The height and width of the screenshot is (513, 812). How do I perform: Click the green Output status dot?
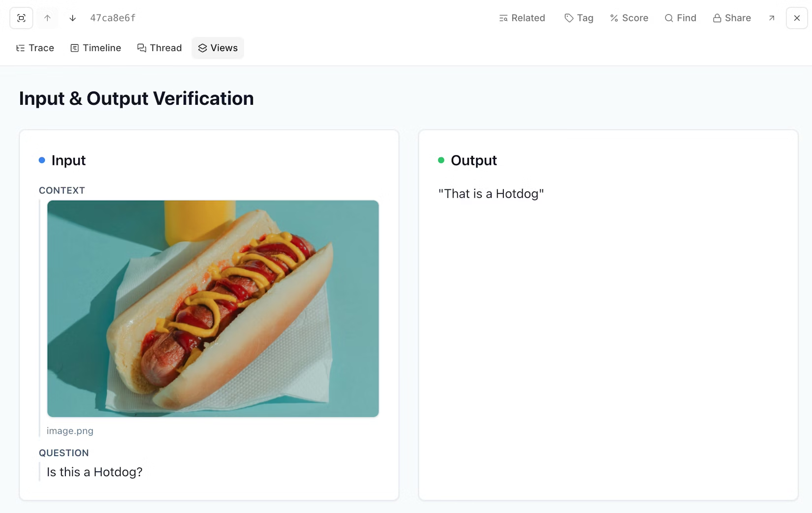pos(440,160)
